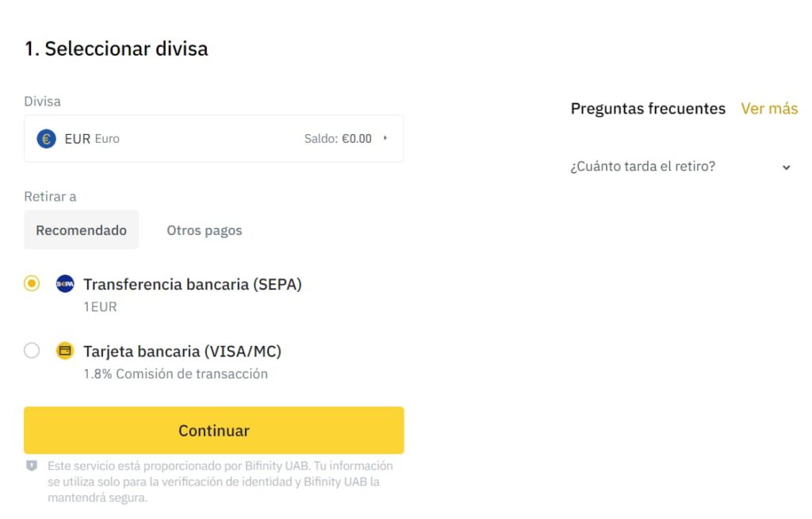
Task: Click the Euro coin currency icon
Action: coord(46,139)
